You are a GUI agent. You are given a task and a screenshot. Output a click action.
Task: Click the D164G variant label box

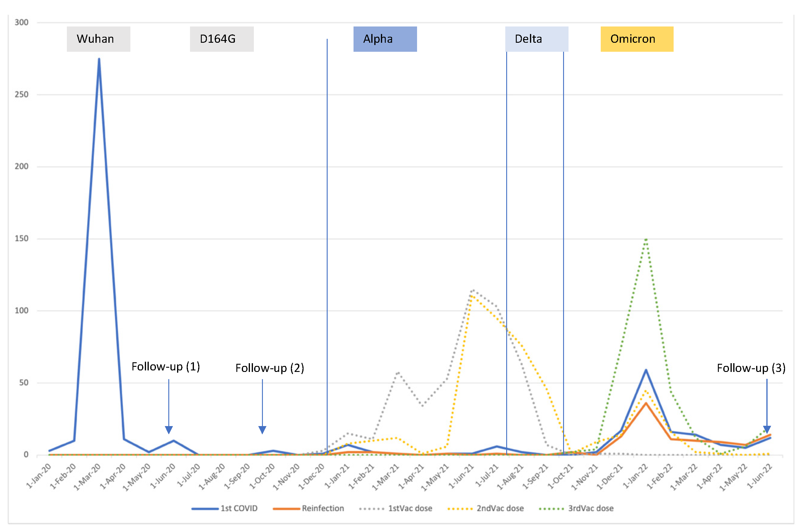(x=221, y=39)
